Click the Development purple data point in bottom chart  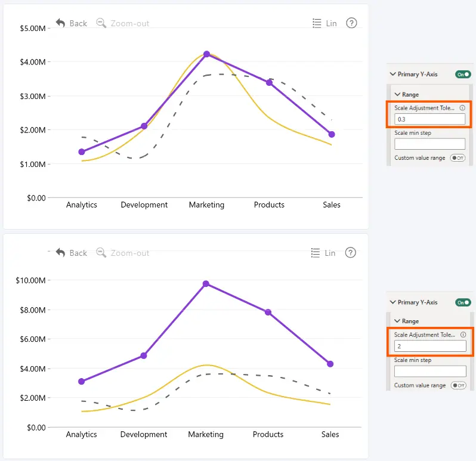coord(144,355)
